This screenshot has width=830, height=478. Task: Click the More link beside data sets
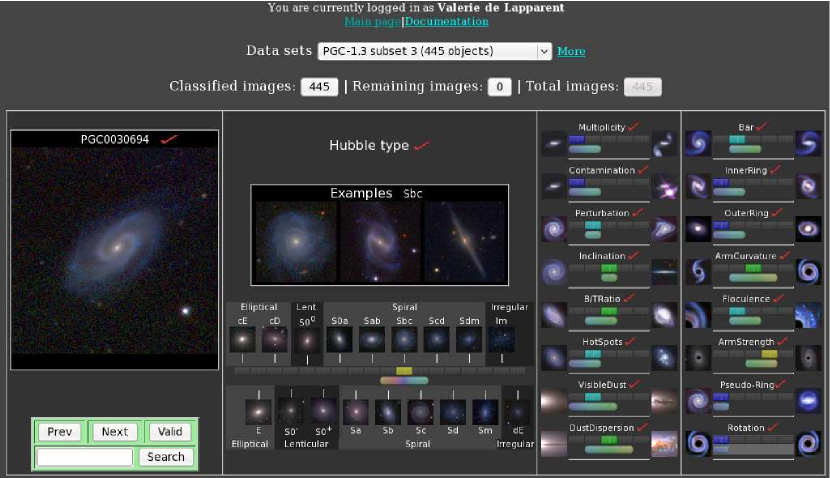coord(571,51)
